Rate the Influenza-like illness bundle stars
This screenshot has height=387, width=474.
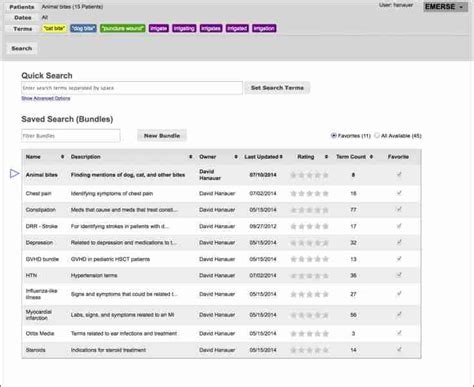[x=309, y=294]
